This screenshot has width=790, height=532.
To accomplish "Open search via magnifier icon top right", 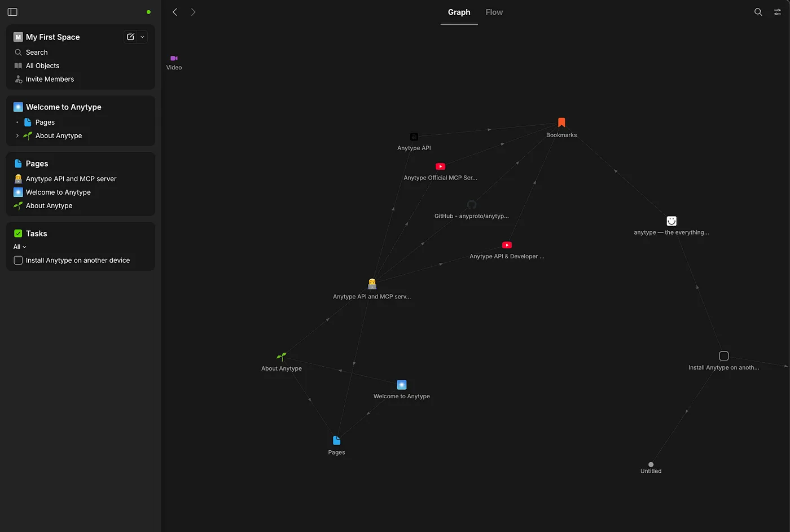I will (x=758, y=12).
